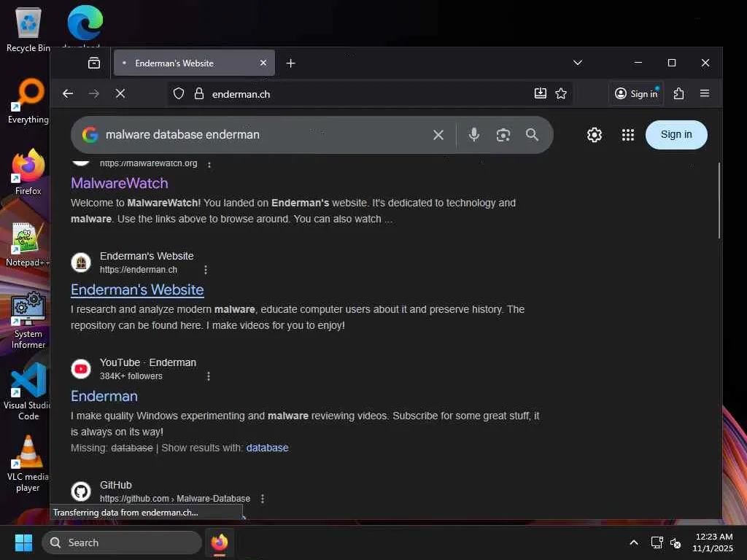This screenshot has height=560, width=747.
Task: Close the Enderman's Website tab
Action: pos(263,63)
